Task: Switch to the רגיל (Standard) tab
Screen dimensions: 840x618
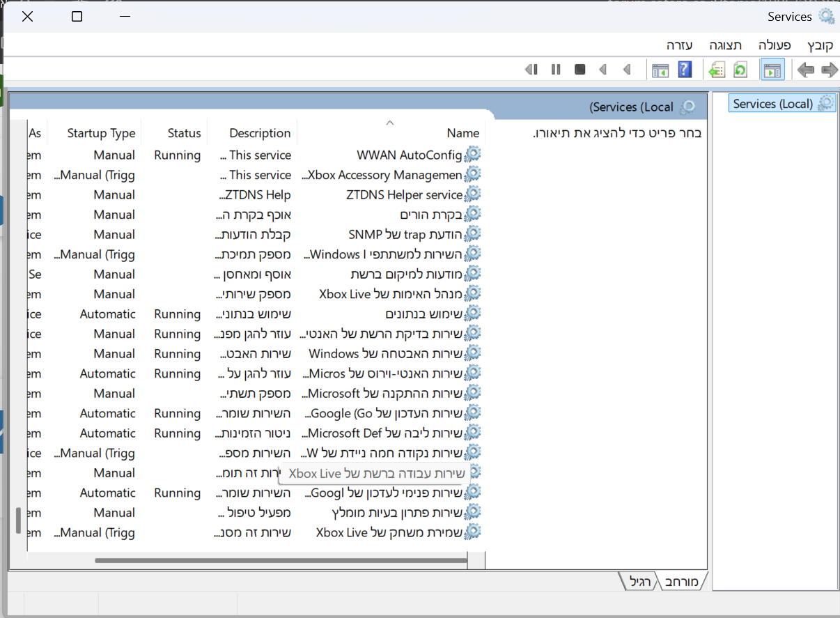Action: (639, 580)
